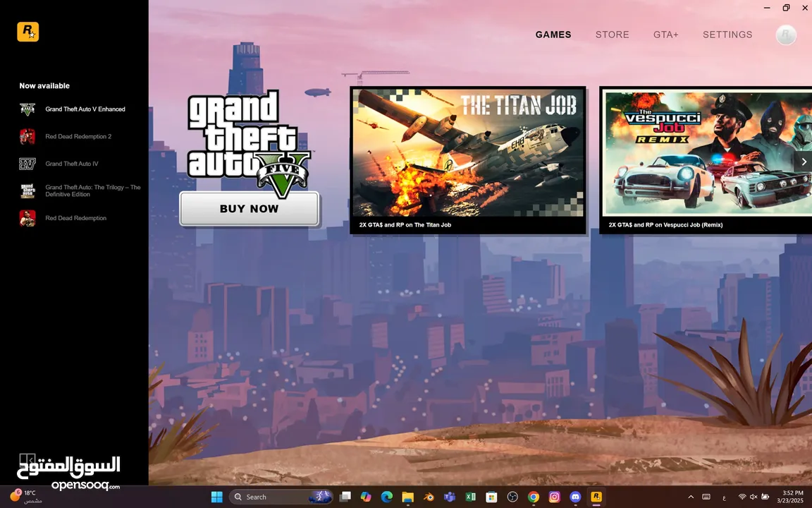
Task: Open the SETTINGS tab
Action: [x=727, y=35]
